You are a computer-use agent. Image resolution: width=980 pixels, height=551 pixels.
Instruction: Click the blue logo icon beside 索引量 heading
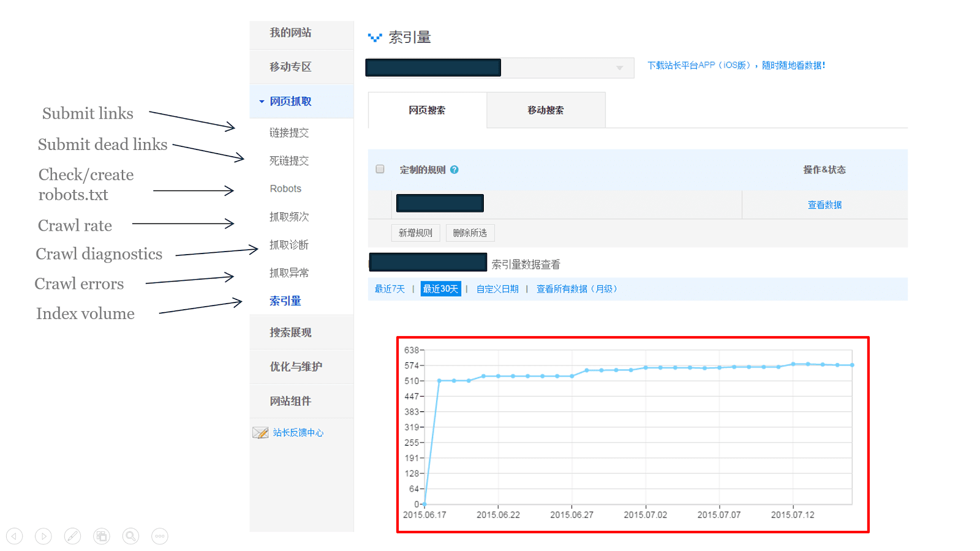(x=375, y=38)
